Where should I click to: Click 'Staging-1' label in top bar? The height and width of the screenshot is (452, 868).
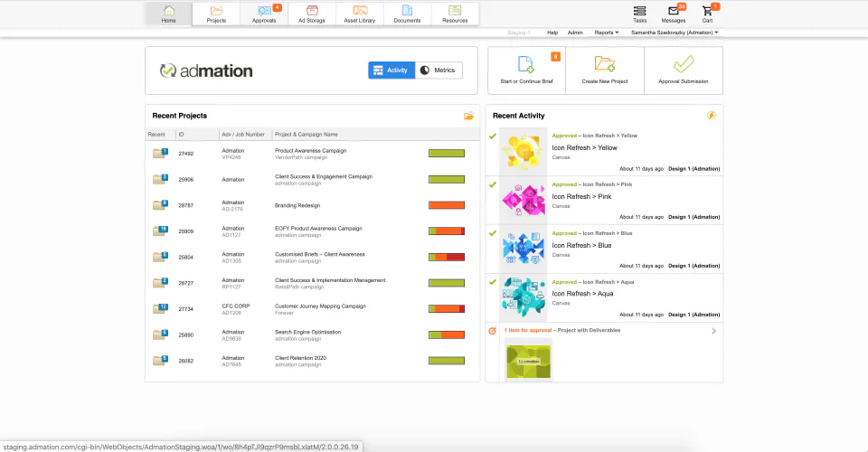(519, 33)
